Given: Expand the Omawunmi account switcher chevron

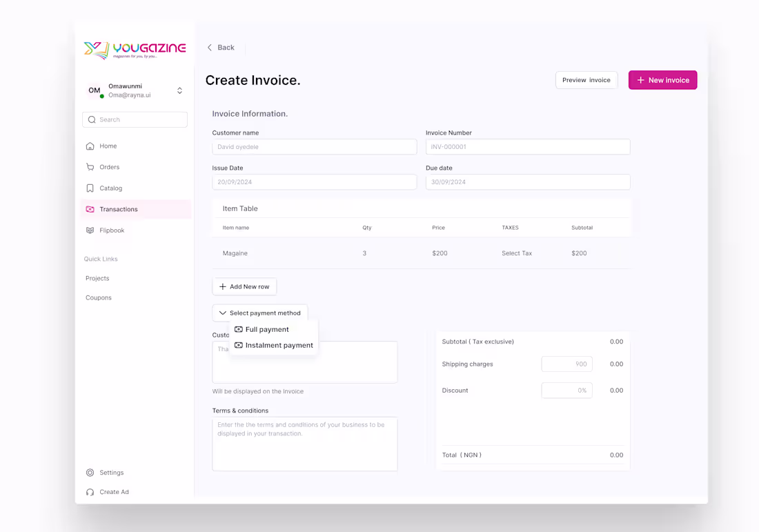Looking at the screenshot, I should pos(179,90).
